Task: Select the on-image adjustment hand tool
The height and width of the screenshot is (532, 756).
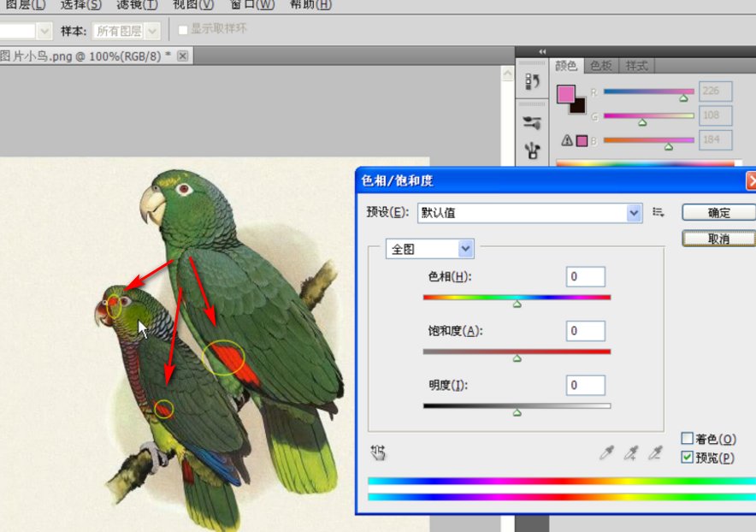Action: pyautogui.click(x=377, y=452)
